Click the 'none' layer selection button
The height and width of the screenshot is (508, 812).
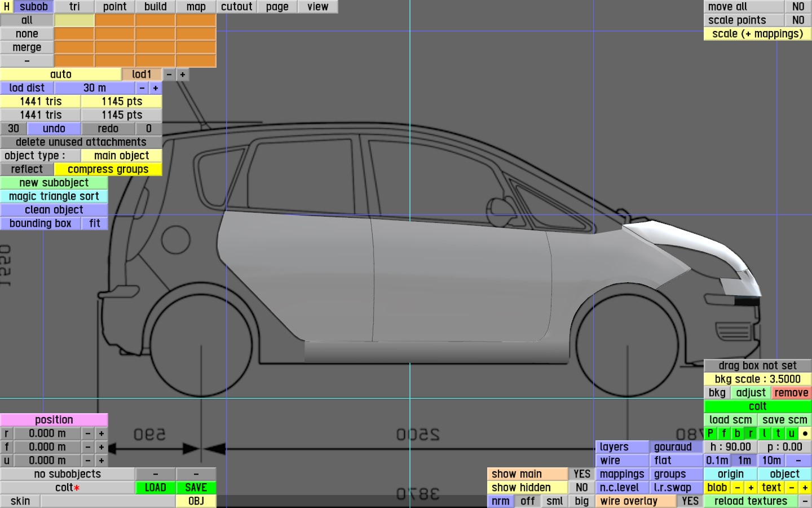pos(27,34)
